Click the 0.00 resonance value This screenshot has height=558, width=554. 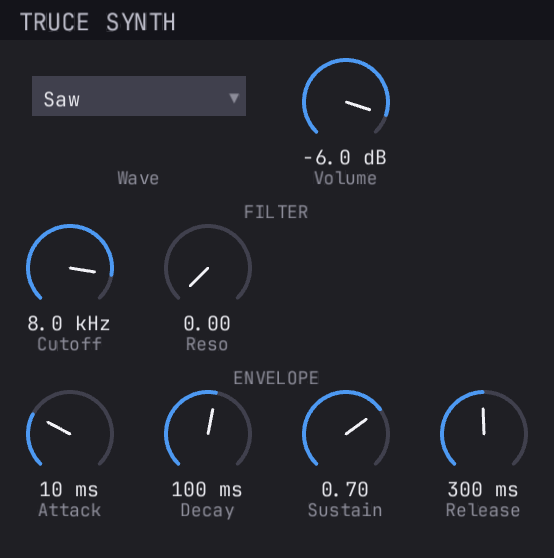[207, 323]
